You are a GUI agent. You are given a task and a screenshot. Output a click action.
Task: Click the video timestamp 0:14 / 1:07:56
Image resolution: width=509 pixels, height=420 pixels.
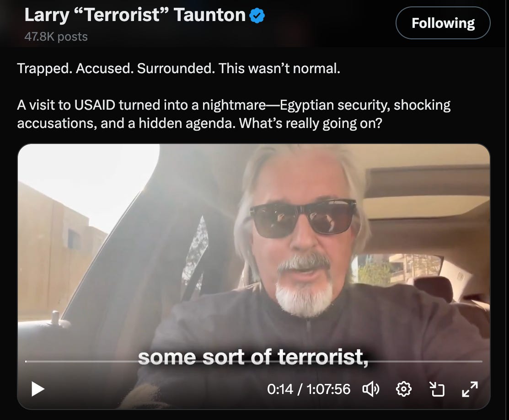click(x=308, y=389)
